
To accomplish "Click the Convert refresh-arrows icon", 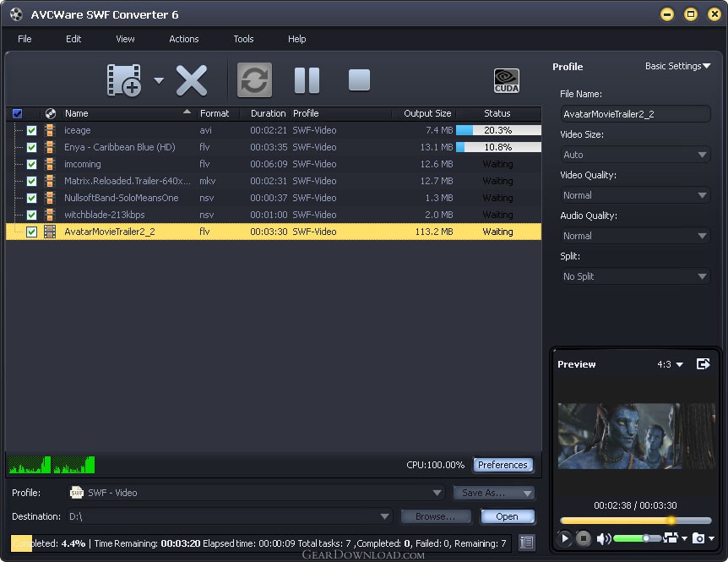I will coord(254,80).
